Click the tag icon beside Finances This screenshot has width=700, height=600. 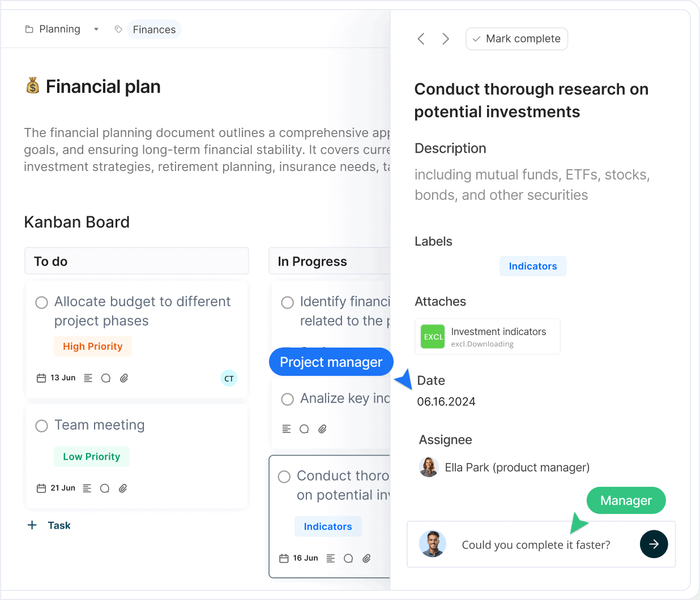(118, 29)
